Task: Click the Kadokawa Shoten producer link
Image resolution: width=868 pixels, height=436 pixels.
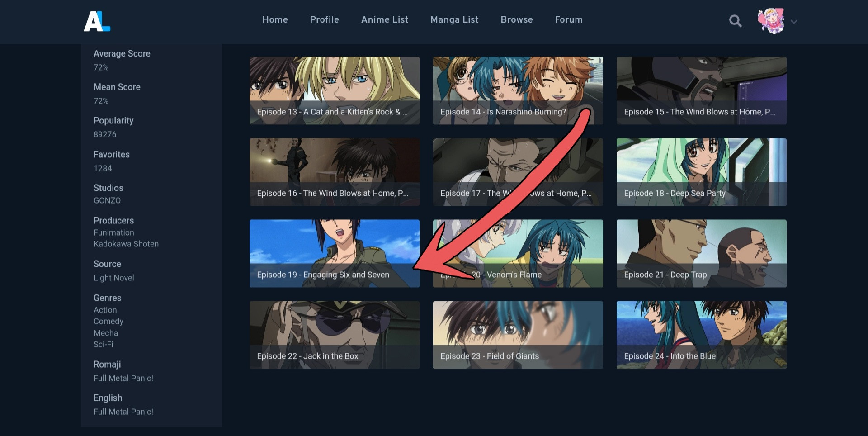Action: pyautogui.click(x=126, y=244)
